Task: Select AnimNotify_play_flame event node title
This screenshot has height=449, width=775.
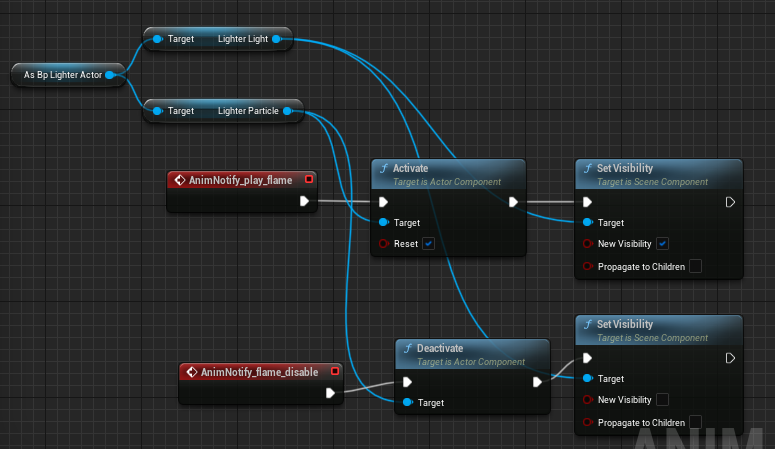Action: coord(240,180)
